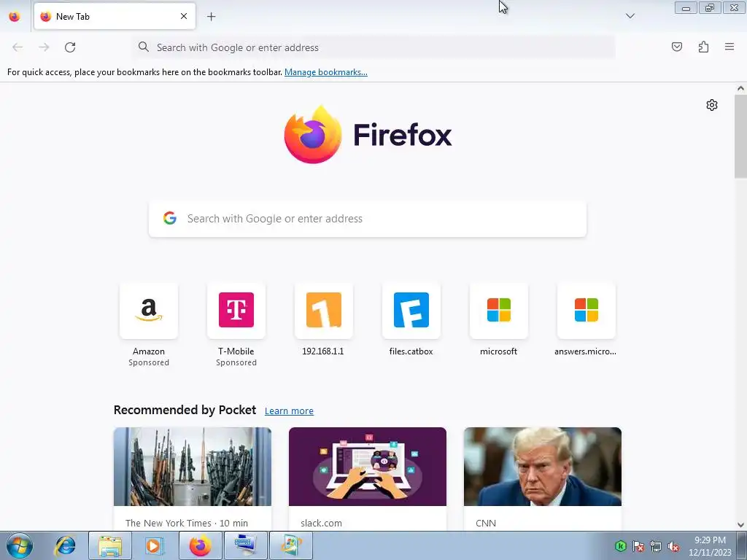Screen dimensions: 747x560
Task: Open the 192.168.1.1 shortcut tile
Action: 323,311
